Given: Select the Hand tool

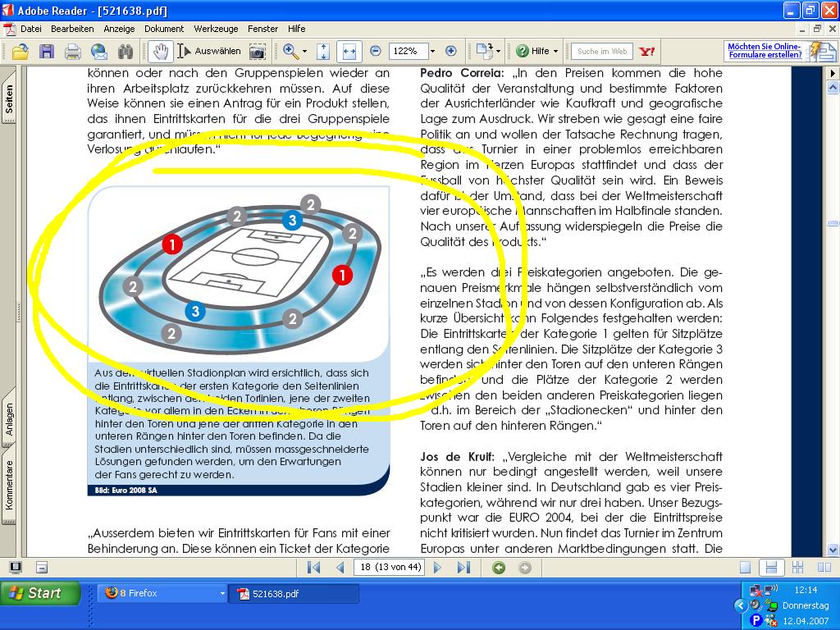Looking at the screenshot, I should [160, 52].
